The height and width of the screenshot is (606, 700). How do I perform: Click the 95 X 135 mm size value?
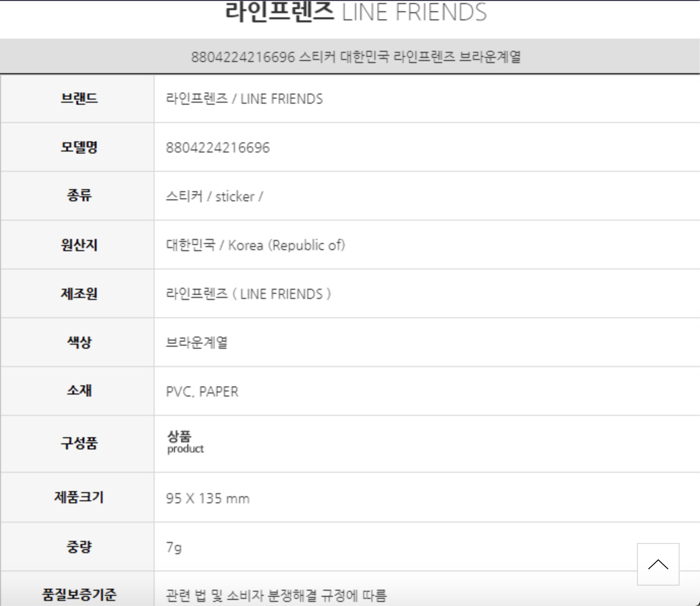(x=208, y=498)
